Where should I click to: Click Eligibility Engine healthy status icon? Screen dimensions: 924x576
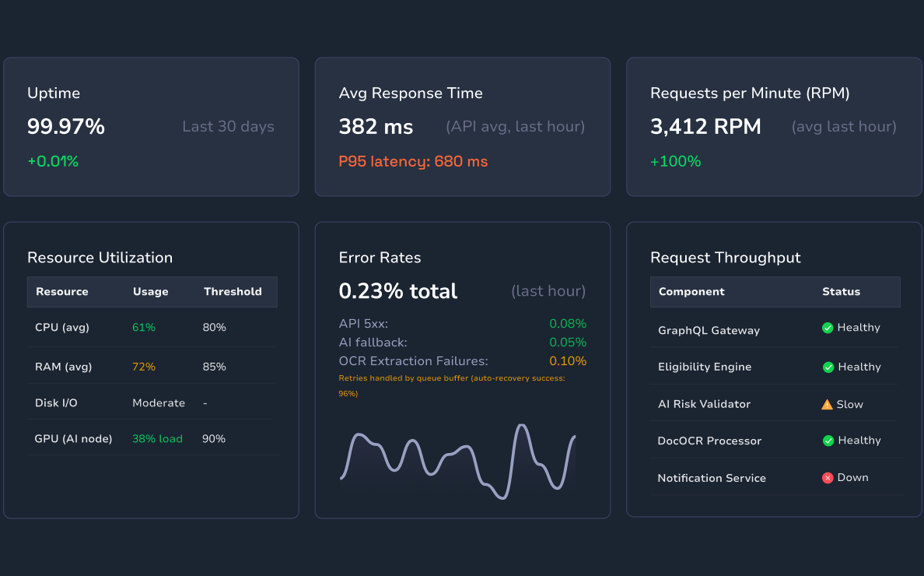click(x=828, y=367)
